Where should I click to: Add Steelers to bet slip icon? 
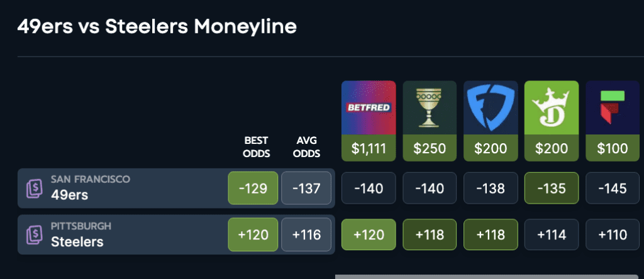click(35, 235)
